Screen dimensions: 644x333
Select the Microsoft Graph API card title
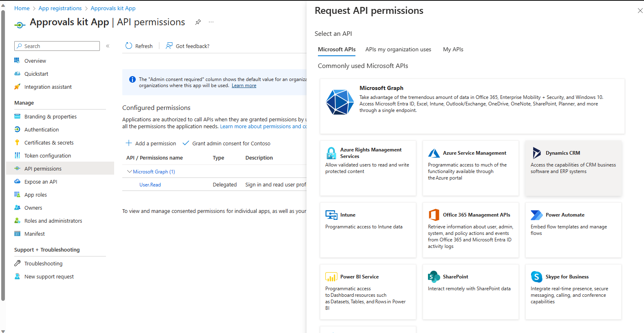click(x=382, y=88)
